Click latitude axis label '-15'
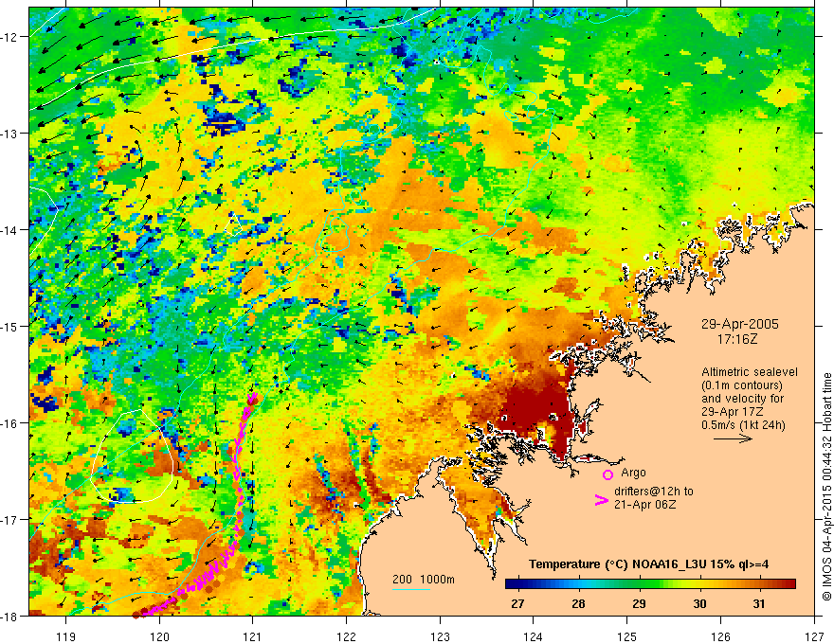Viewport: 834px width, 644px height. (x=9, y=326)
